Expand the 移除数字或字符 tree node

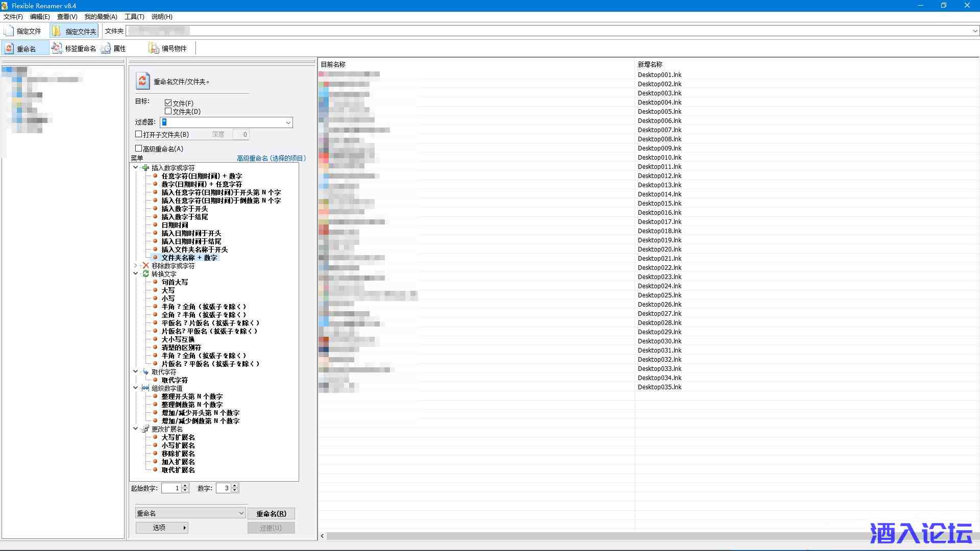tap(135, 266)
